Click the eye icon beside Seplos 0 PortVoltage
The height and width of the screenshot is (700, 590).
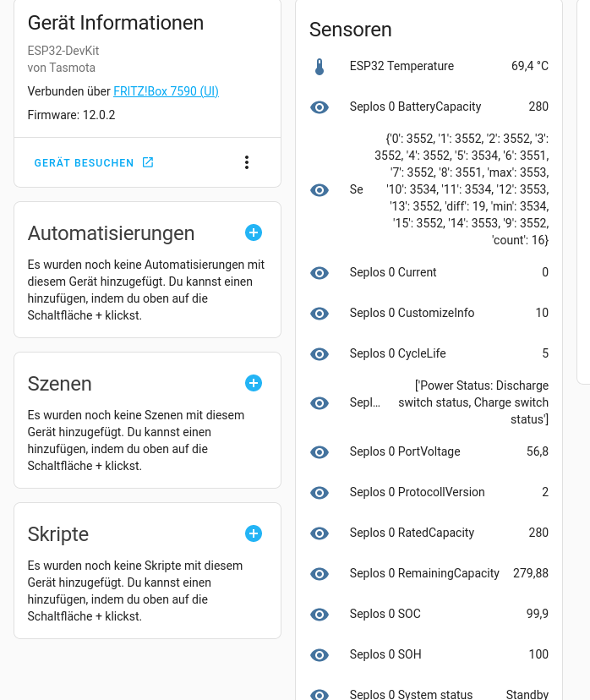click(320, 452)
